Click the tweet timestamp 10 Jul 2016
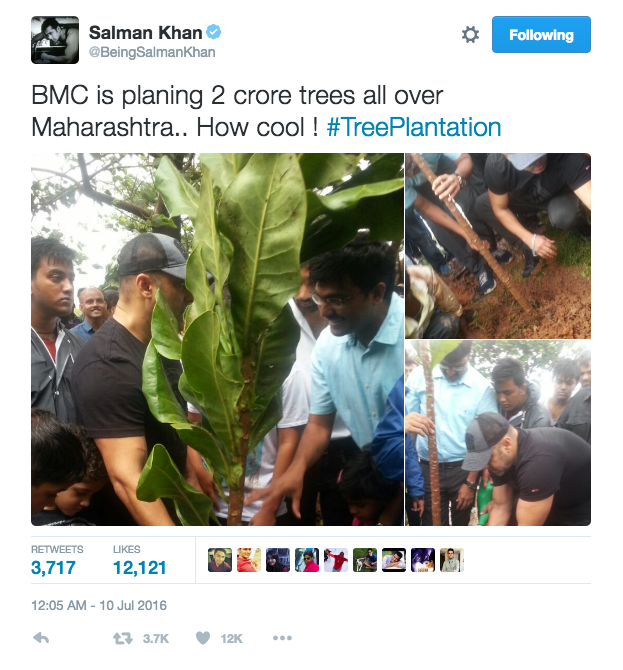 pyautogui.click(x=99, y=605)
